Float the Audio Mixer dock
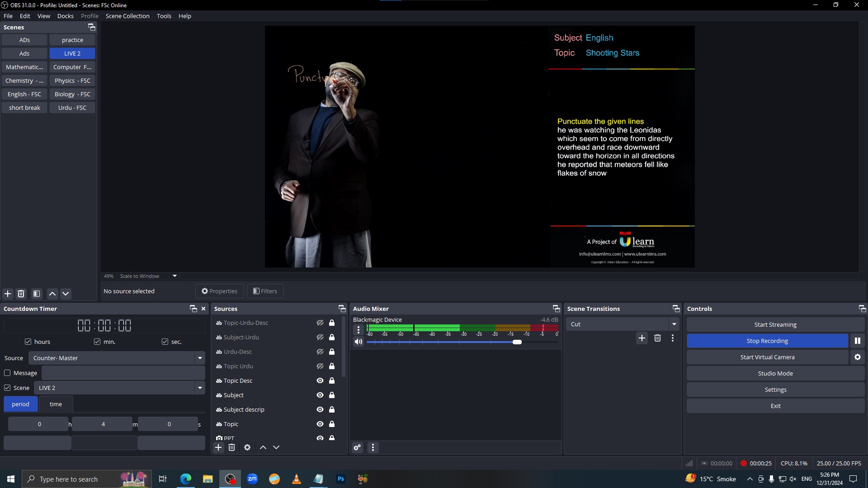This screenshot has width=868, height=488. coord(557,309)
